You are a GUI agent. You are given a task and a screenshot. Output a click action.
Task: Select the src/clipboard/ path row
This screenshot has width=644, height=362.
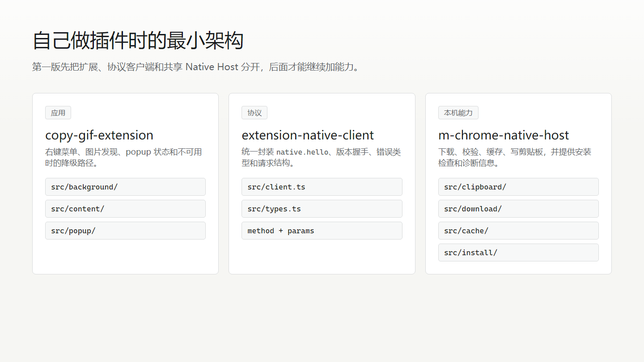click(518, 187)
